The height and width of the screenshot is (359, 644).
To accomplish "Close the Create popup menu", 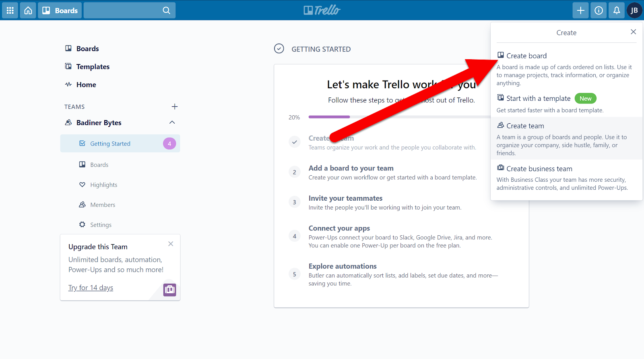I will [633, 32].
